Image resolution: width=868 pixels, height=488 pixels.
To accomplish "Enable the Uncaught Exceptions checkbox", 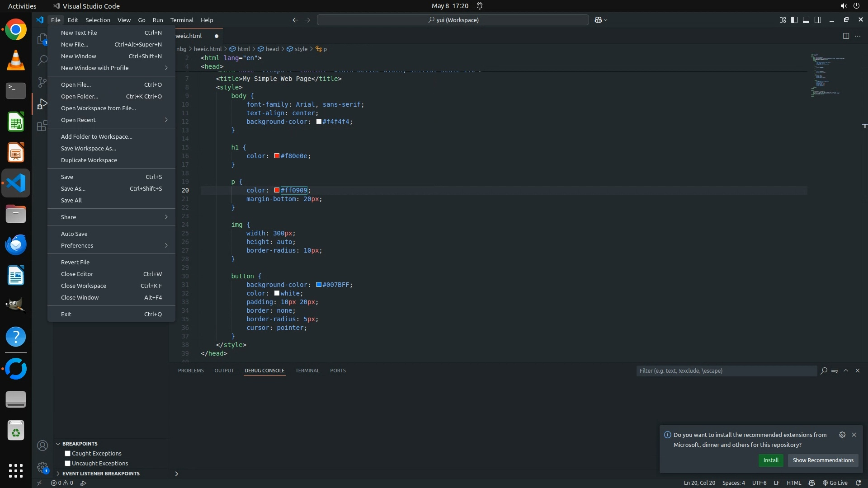I will tap(68, 464).
